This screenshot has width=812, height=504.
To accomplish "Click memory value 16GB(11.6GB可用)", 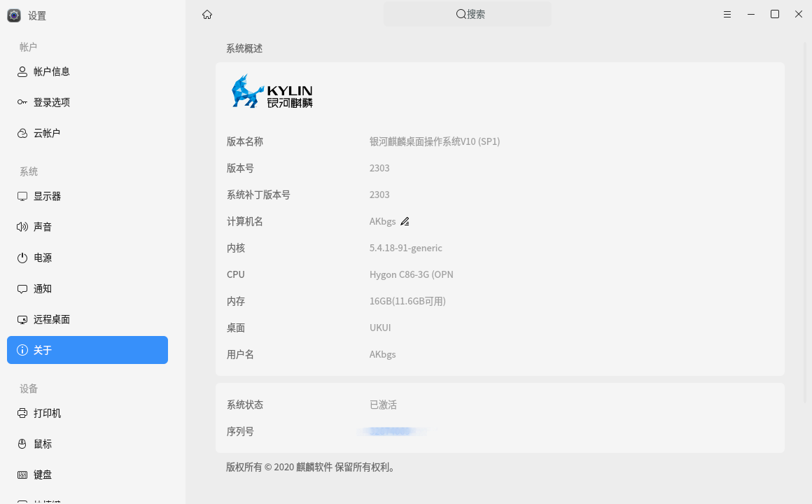I will (407, 302).
